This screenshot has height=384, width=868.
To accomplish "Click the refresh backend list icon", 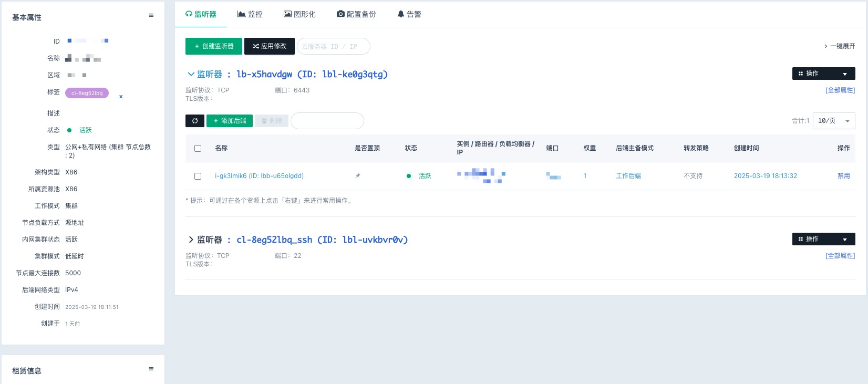I will 194,121.
